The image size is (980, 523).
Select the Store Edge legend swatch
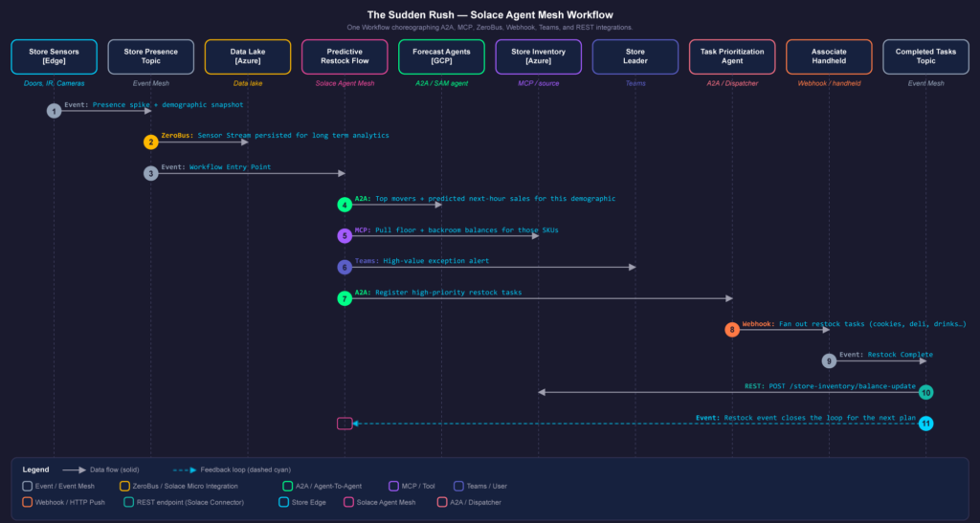[x=283, y=502]
